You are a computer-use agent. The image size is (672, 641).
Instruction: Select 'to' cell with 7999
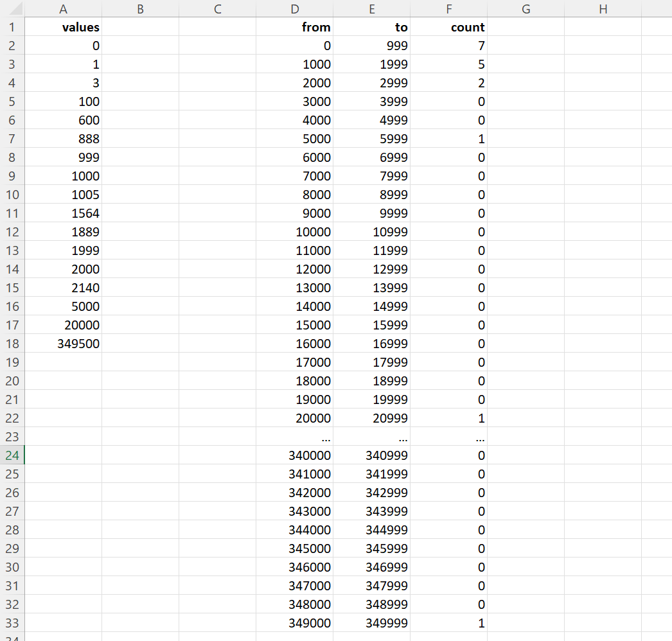(371, 176)
